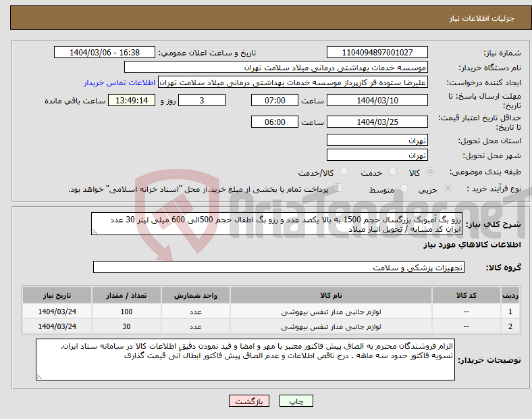Select the کالا radio button
The image size is (532, 419).
(x=430, y=172)
